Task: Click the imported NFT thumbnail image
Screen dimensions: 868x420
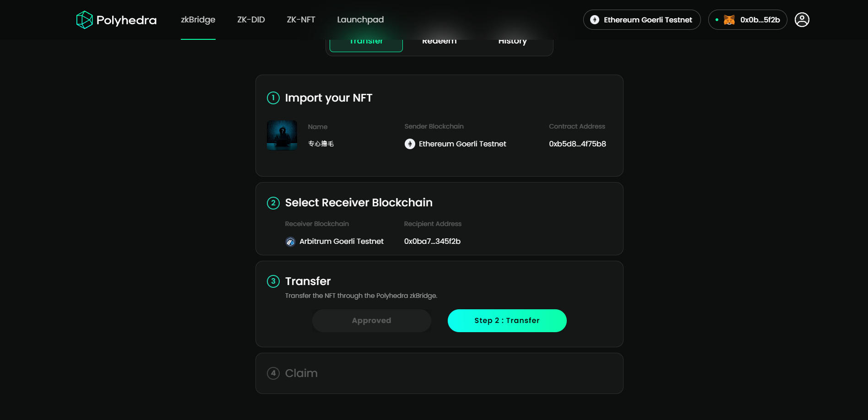Action: click(x=282, y=135)
